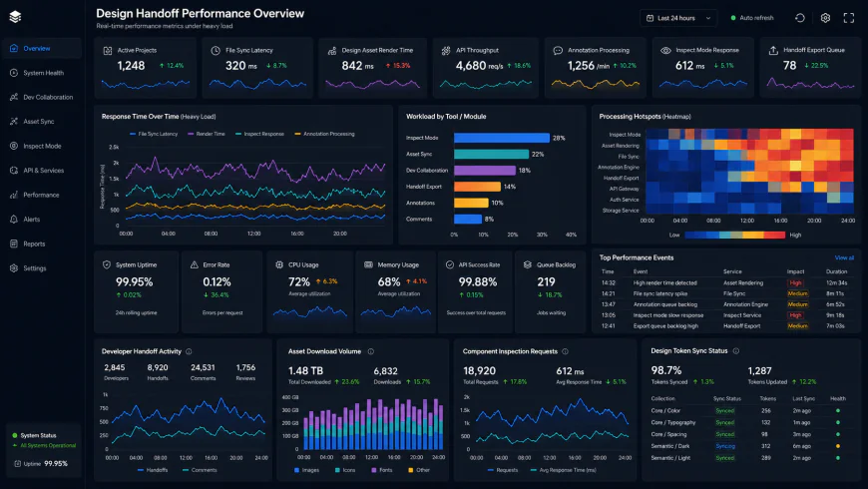Open View all performance events link
Screen dimensions: 868x489
coord(844,258)
